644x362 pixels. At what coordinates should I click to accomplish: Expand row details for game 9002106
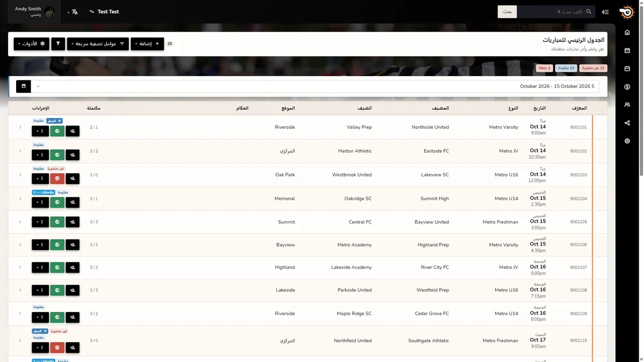click(x=20, y=245)
